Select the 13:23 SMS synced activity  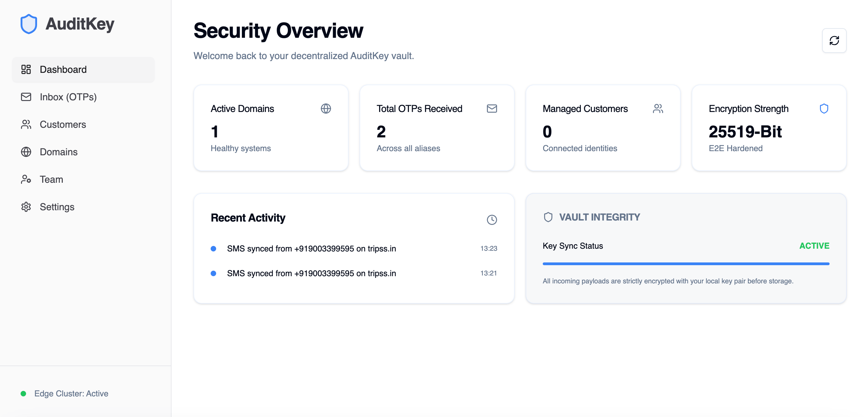click(x=311, y=249)
